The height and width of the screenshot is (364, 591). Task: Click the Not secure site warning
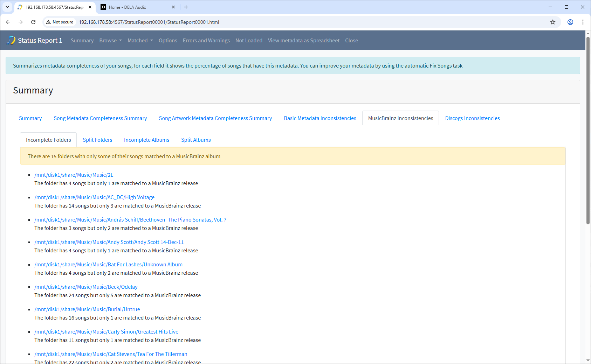tap(60, 22)
